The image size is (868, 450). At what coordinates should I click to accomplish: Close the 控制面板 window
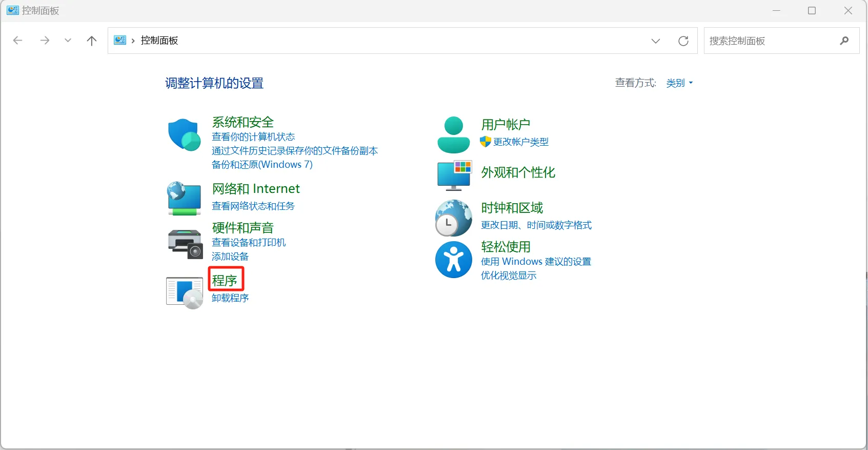pos(848,11)
